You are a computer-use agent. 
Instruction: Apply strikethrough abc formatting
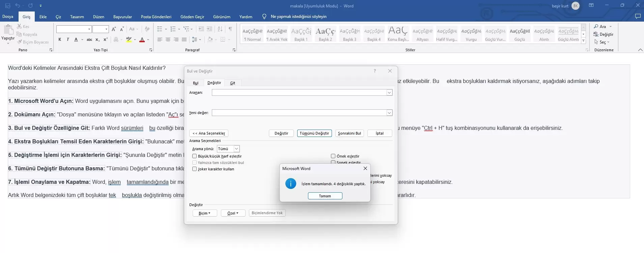tap(89, 39)
